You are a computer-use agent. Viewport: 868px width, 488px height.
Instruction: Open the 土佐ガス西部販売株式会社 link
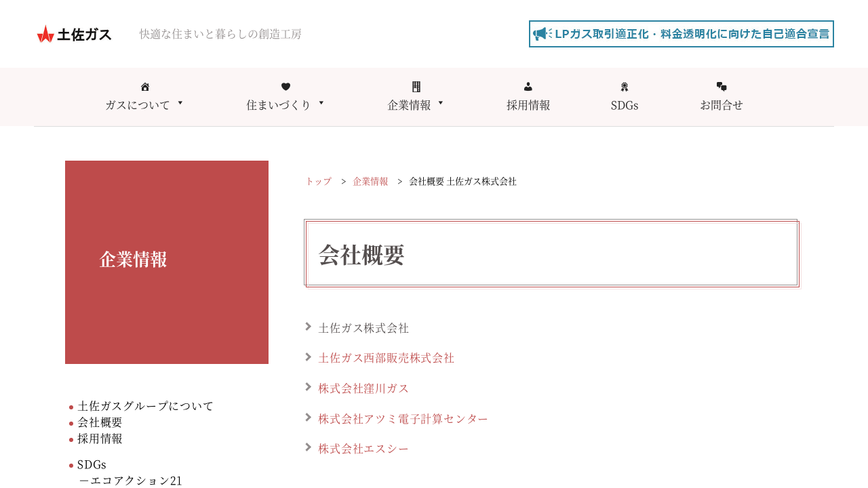tap(386, 358)
